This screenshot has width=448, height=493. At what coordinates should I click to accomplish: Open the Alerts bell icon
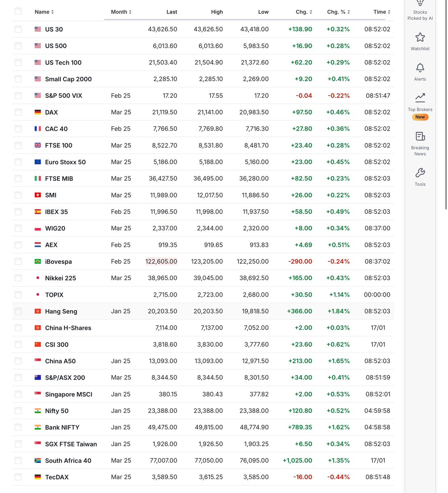click(x=420, y=67)
